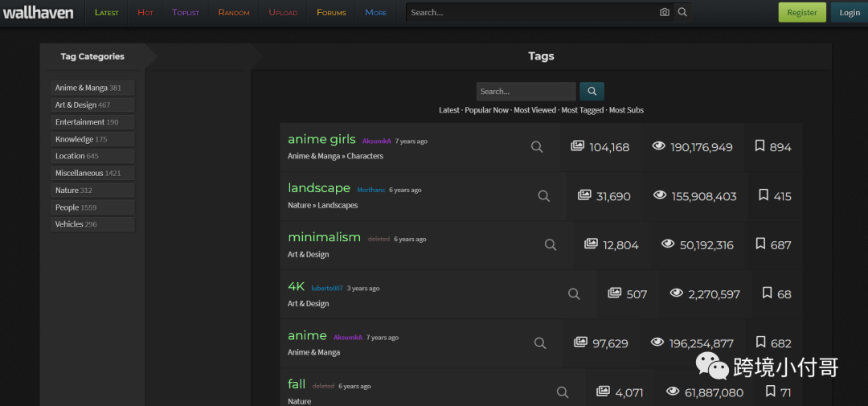Viewport: 868px width, 406px height.
Task: Search wallpapers magnifier in landscape row
Action: (x=544, y=196)
